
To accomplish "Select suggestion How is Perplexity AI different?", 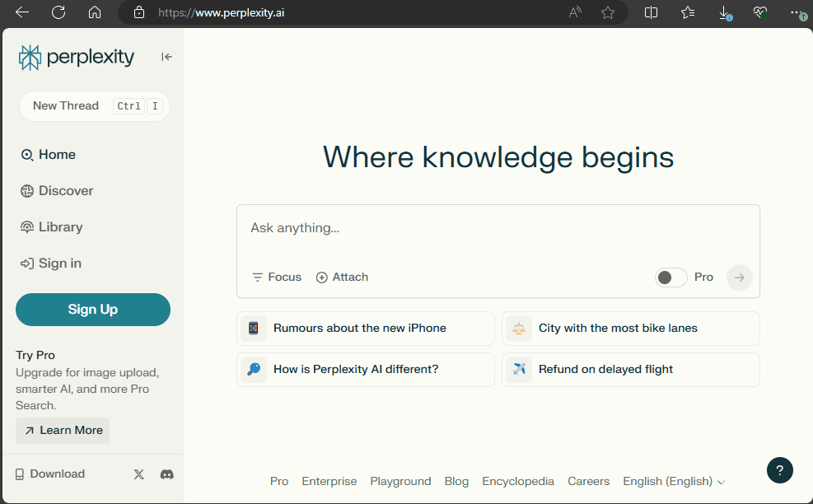I will 366,370.
